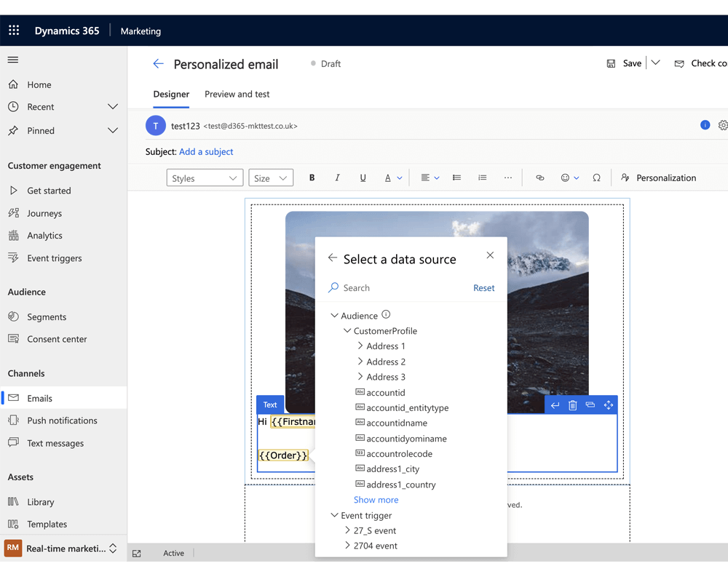Open the font color dropdown arrow
This screenshot has width=728, height=582.
coord(399,178)
